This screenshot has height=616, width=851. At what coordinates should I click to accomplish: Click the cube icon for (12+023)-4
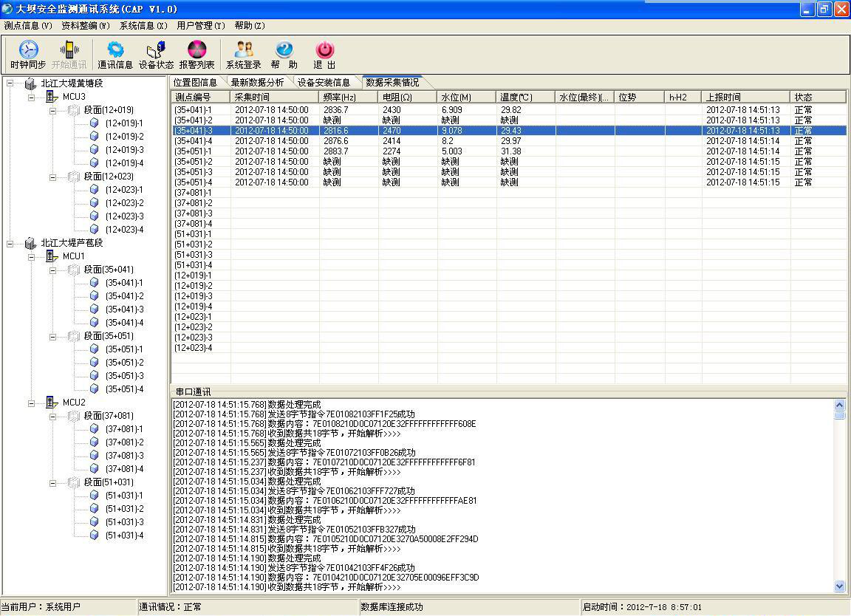coord(94,230)
